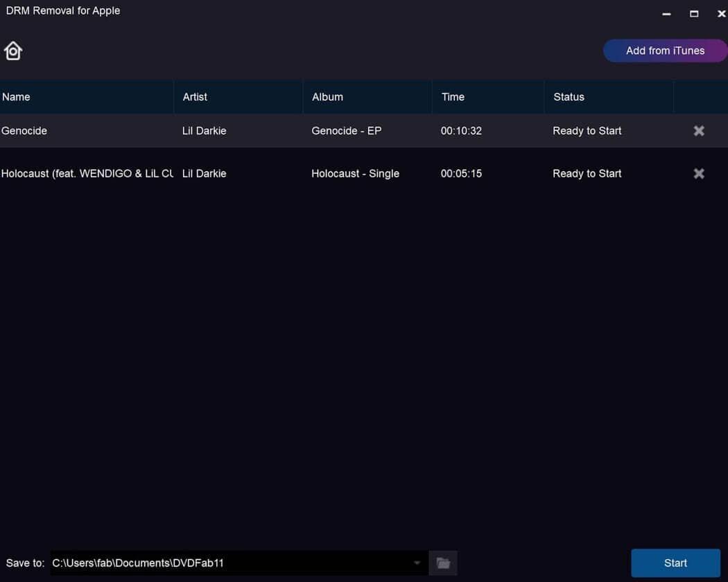Viewport: 728px width, 582px height.
Task: Select the Holocaust (feat. WENDIGO track name
Action: [87, 174]
